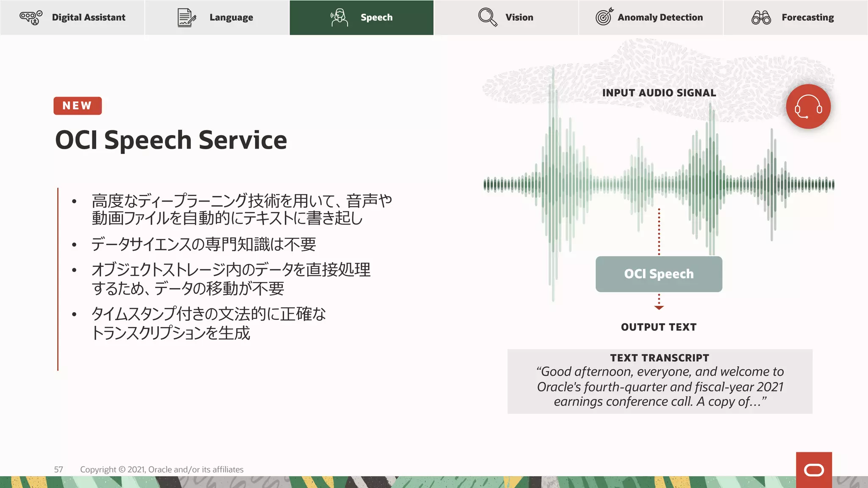Click the Speech person icon
This screenshot has width=868, height=488.
[x=339, y=18]
